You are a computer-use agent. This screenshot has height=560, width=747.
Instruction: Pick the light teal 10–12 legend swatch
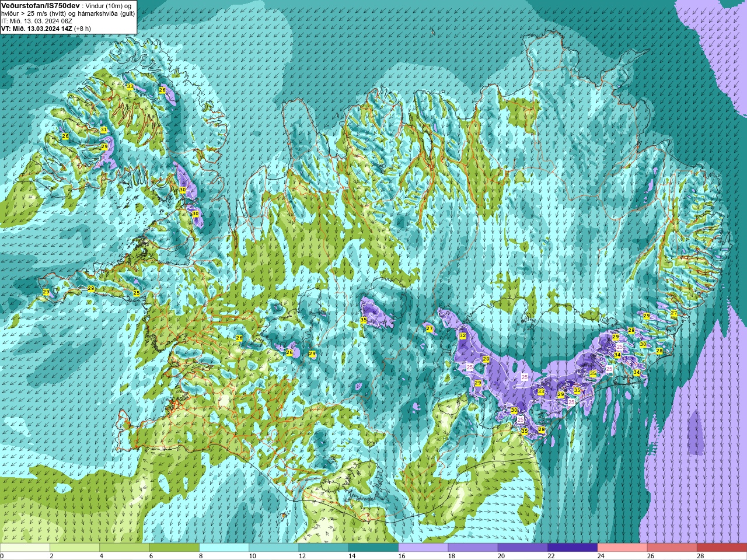[274, 548]
